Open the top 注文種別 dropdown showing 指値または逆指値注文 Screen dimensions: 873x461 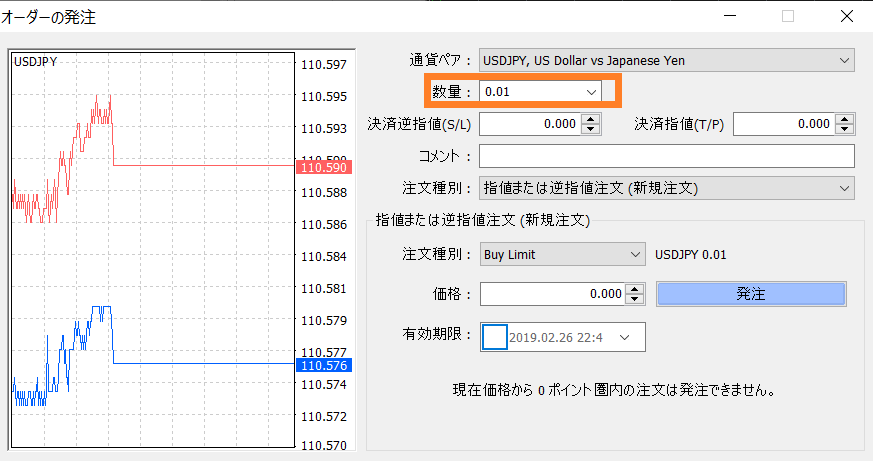pos(666,188)
